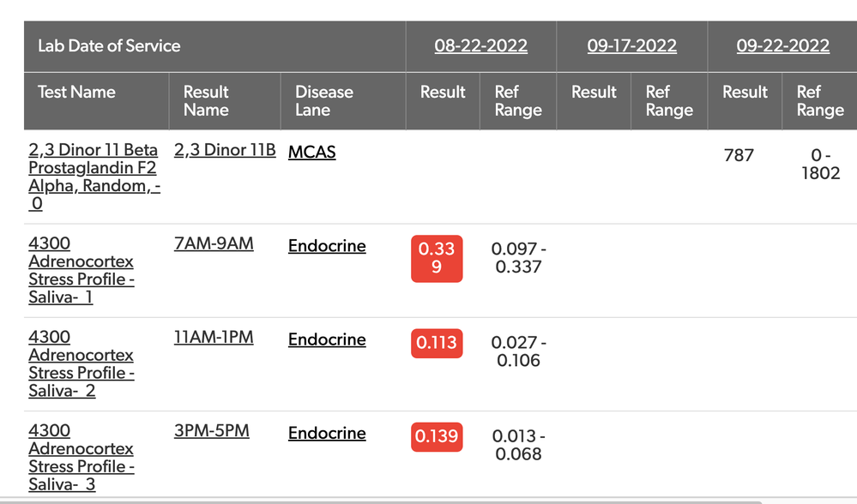The image size is (857, 504).
Task: Open the MCAS disease lane link
Action: point(311,152)
